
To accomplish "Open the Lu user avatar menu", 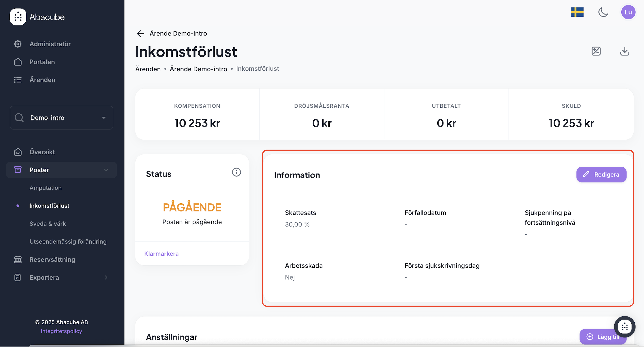I will pyautogui.click(x=628, y=12).
